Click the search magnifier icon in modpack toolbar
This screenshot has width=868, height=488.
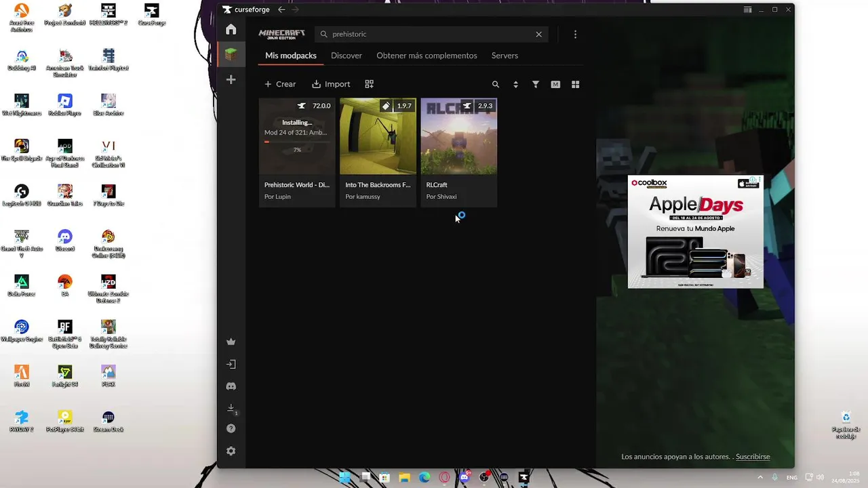click(496, 85)
